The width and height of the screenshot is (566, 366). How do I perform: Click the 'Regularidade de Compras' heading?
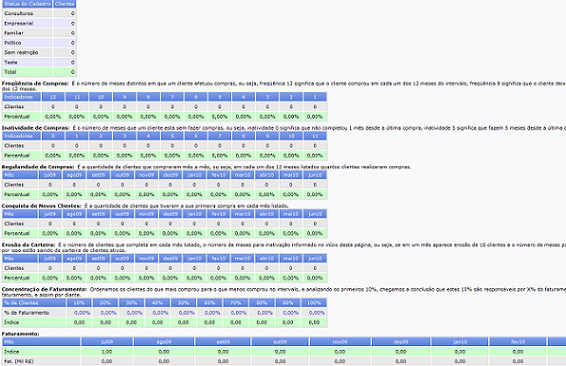click(x=38, y=167)
